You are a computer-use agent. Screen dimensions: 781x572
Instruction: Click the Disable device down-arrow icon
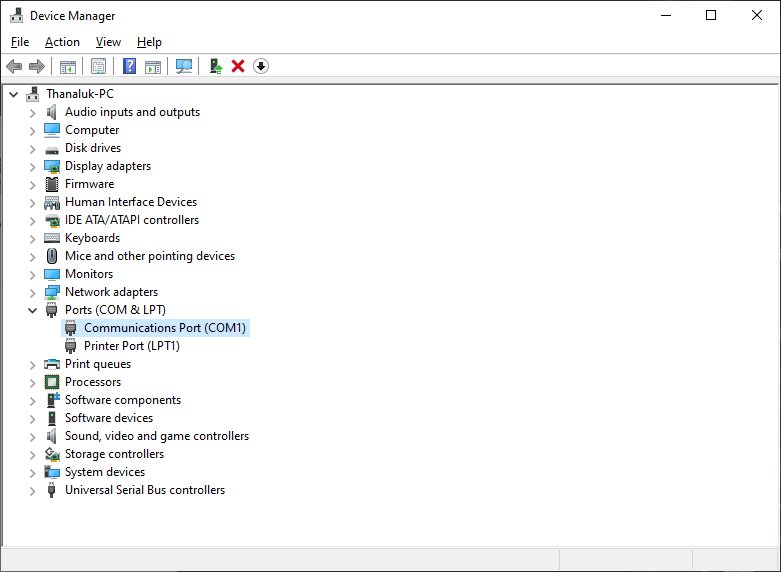click(261, 66)
